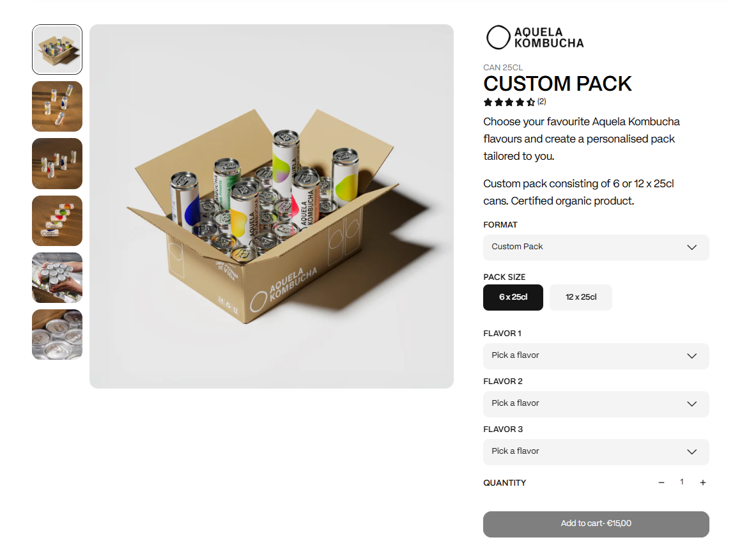
Task: Select the first thumbnail of open box
Action: [57, 50]
